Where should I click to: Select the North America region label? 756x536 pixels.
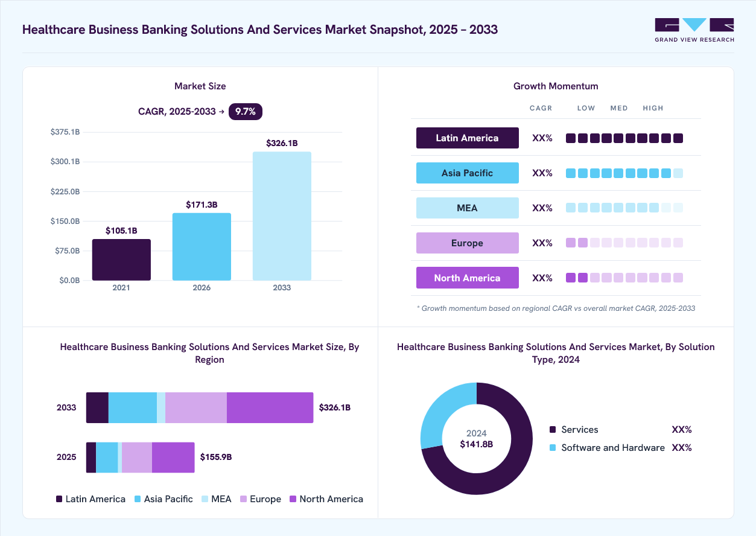point(468,278)
